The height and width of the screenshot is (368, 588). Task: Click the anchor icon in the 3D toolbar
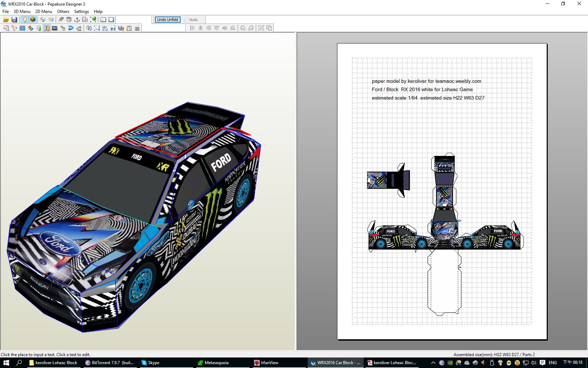pos(77,20)
